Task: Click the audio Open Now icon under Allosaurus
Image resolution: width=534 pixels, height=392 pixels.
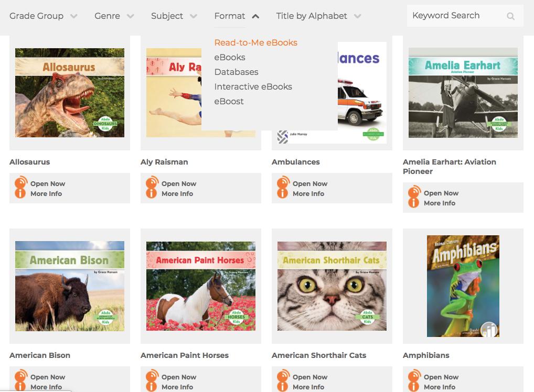Action: (x=20, y=183)
